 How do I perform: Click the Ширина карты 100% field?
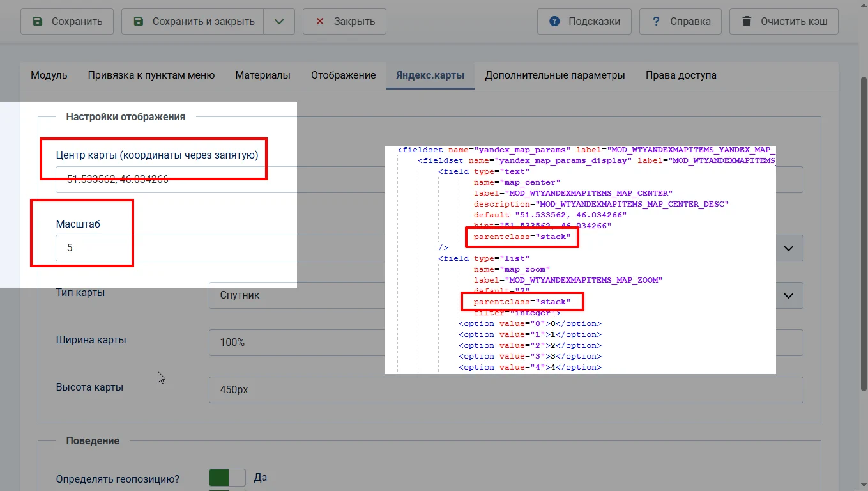click(506, 343)
